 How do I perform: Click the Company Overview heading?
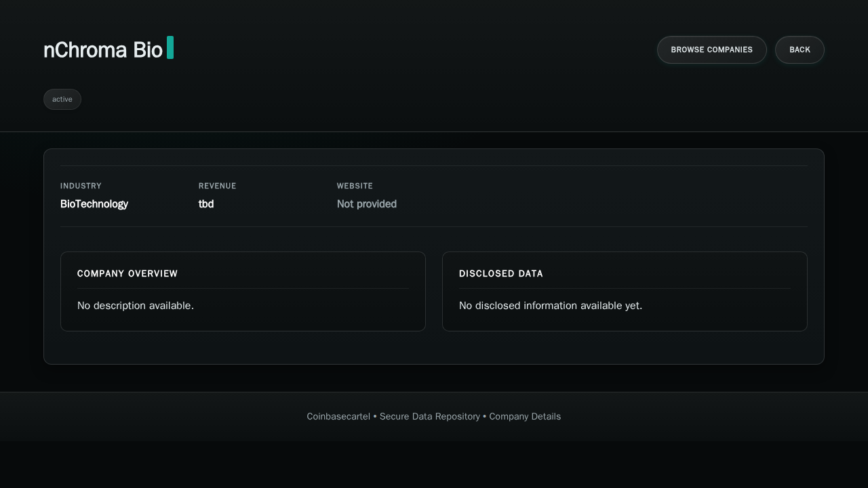coord(127,274)
